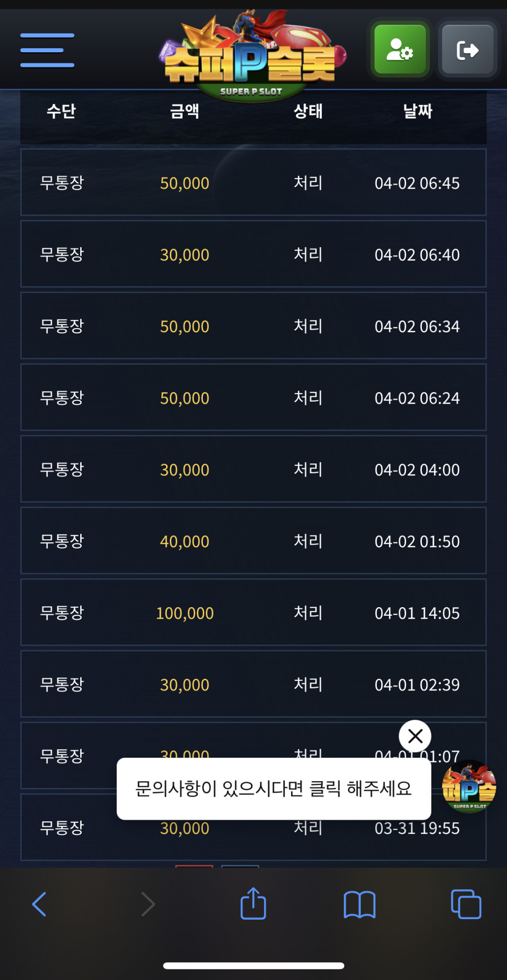Select the 04-02 06:45 transaction row
507x980 pixels.
253,182
